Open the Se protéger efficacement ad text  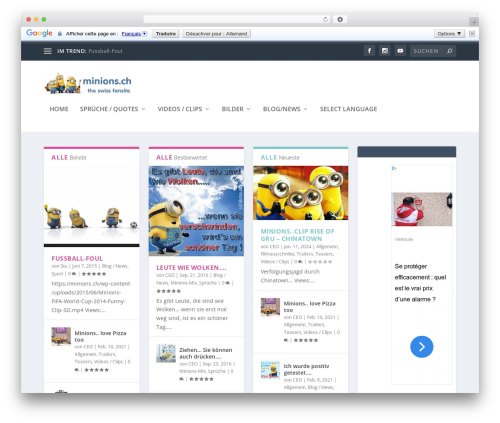click(420, 283)
